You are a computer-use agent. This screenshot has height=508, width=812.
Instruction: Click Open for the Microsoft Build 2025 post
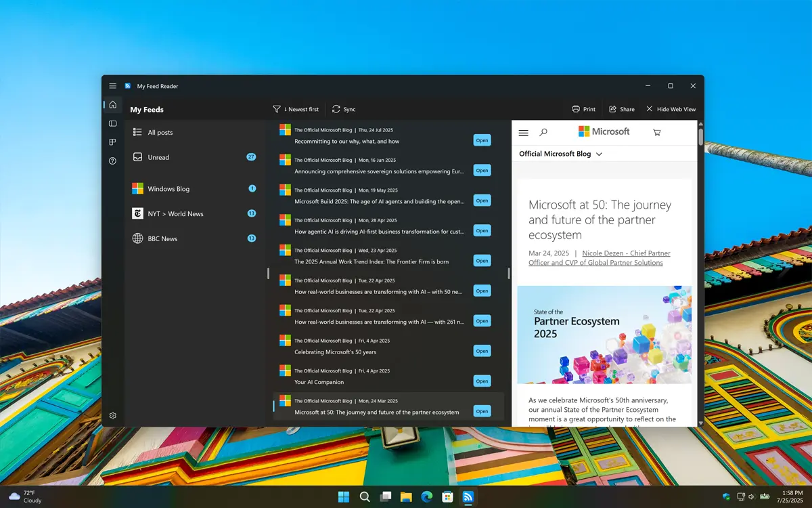pyautogui.click(x=482, y=200)
